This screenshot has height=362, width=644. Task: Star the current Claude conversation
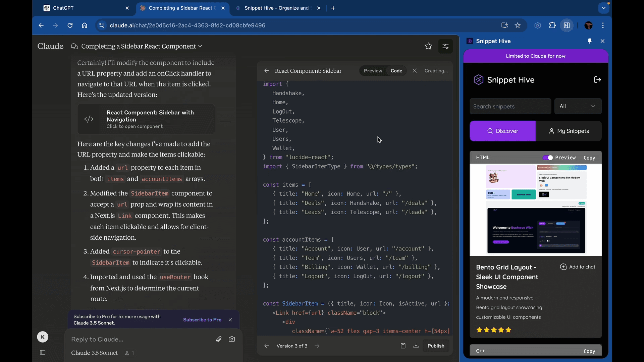pyautogui.click(x=429, y=46)
